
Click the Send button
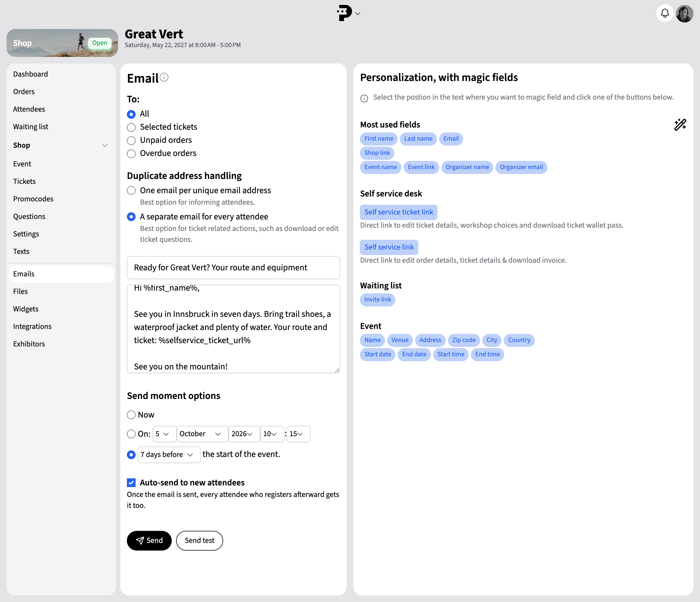149,540
